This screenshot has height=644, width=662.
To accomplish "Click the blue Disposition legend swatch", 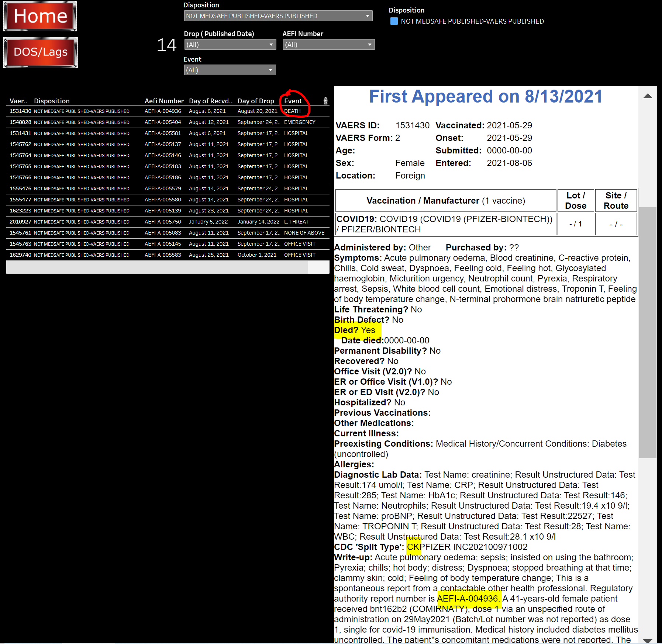I will (394, 21).
